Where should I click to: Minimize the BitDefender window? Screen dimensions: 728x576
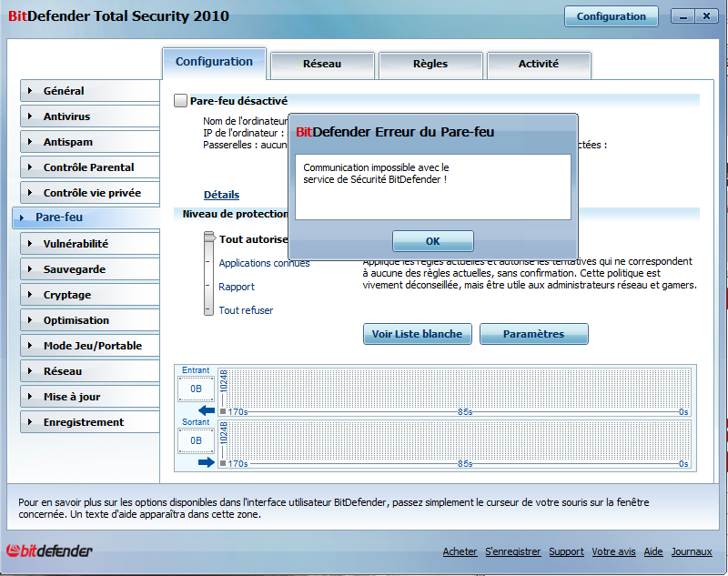pyautogui.click(x=683, y=16)
